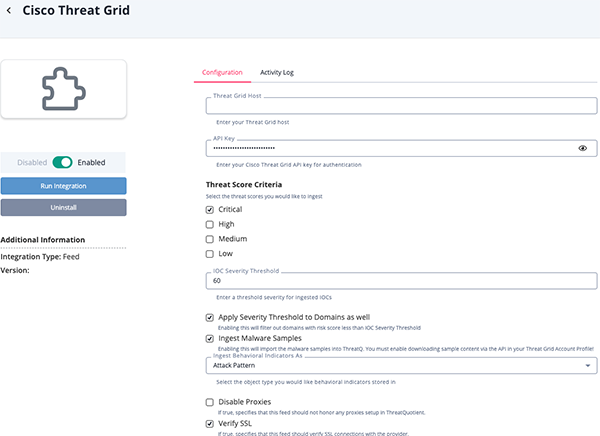This screenshot has height=436, width=600.
Task: Click the back arrow beside Cisco Threat Grid
Action: pos(9,11)
